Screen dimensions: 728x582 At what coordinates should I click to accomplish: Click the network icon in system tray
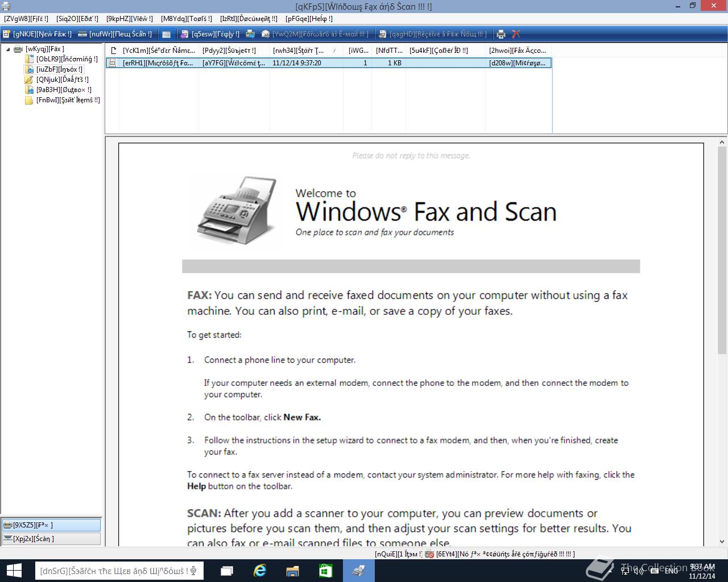pyautogui.click(x=625, y=571)
